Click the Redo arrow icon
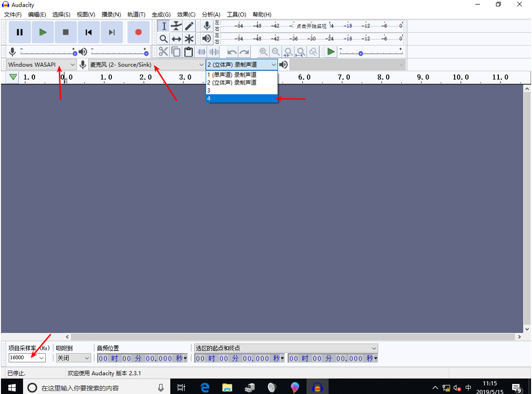 coord(244,52)
